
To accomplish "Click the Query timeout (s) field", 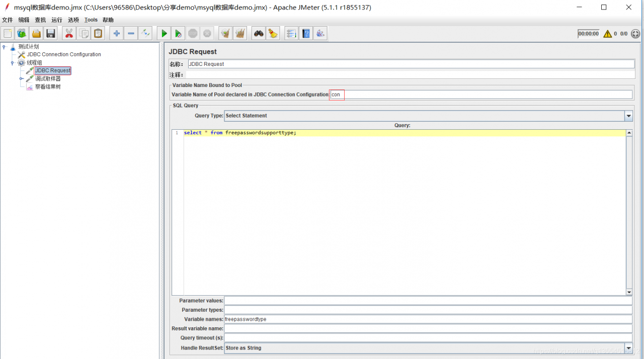I will pyautogui.click(x=428, y=338).
